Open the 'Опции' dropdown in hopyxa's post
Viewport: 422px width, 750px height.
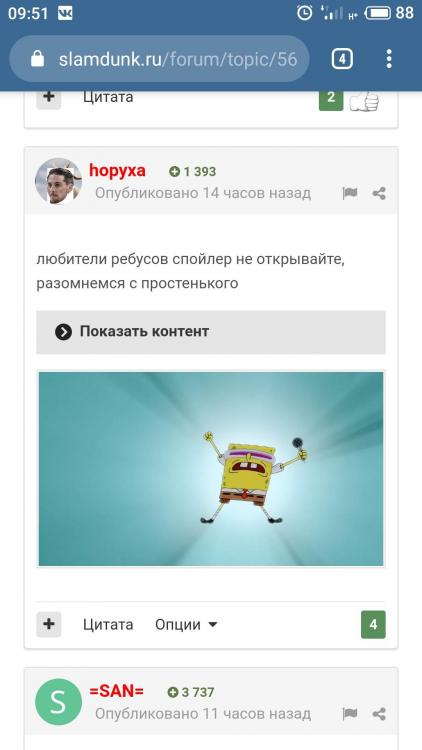point(186,624)
